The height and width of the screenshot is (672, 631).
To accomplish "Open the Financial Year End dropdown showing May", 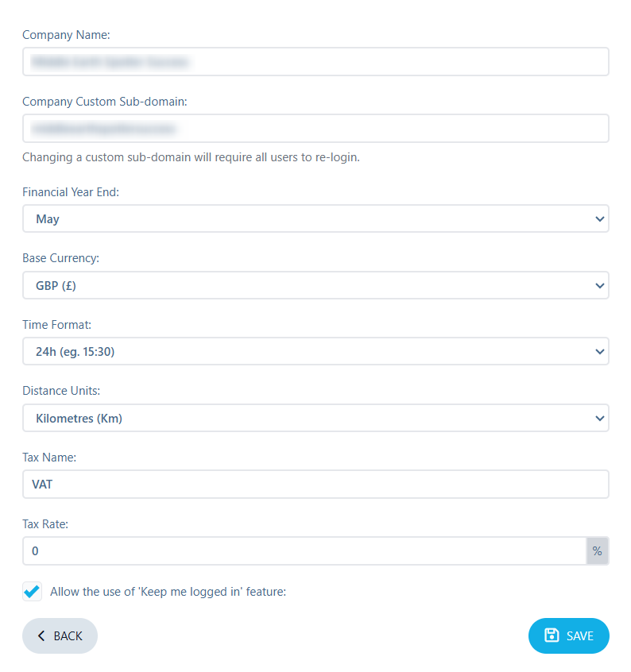I will click(315, 218).
